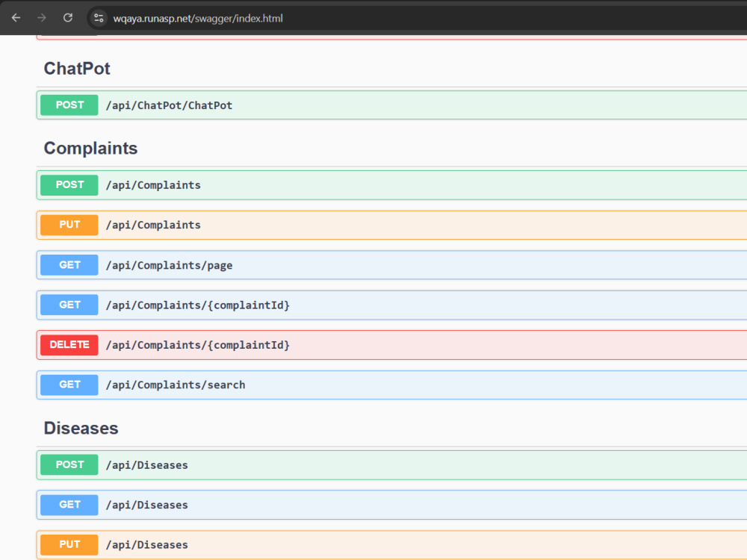Screen dimensions: 747x560
Task: Expand POST /api/Diseases endpoint
Action: [391, 465]
